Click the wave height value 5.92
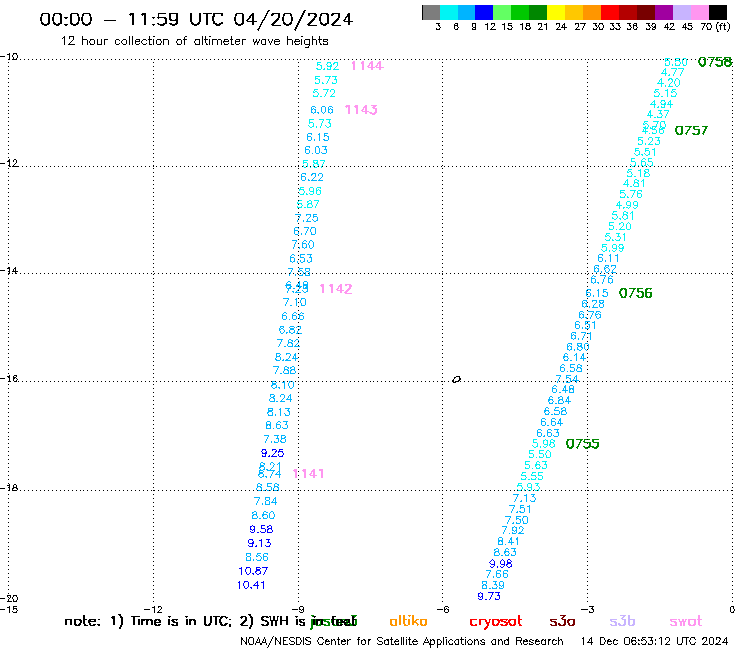The image size is (740, 650). (x=327, y=66)
